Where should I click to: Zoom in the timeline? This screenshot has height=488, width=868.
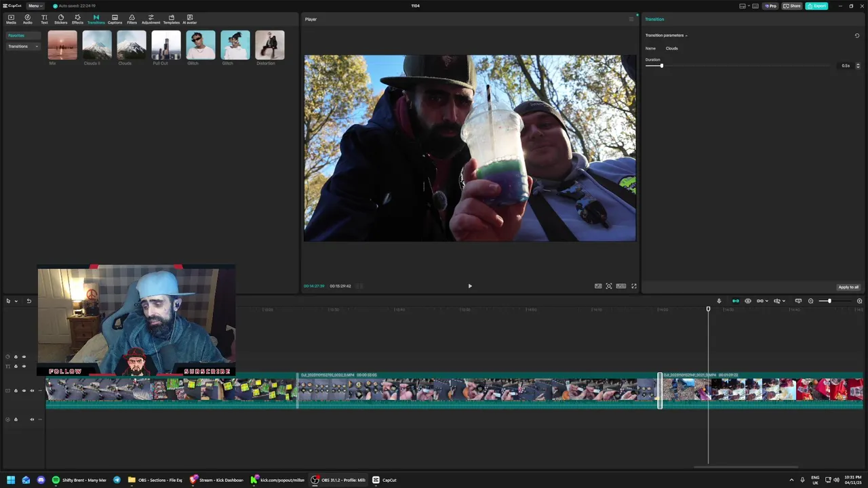click(859, 301)
